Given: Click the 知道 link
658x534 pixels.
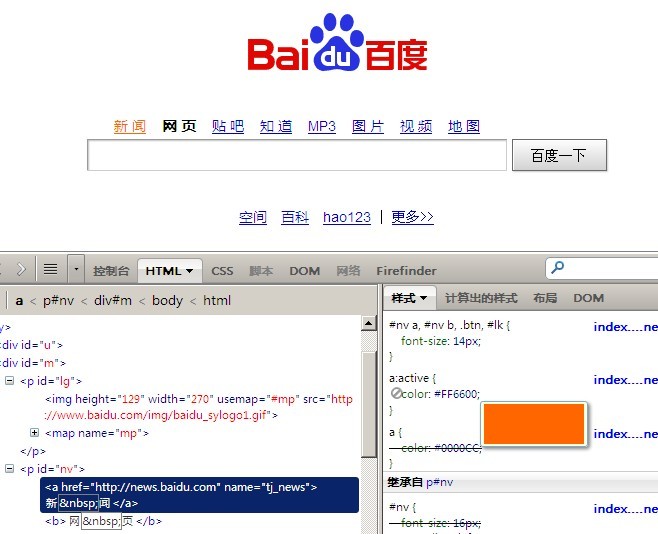Looking at the screenshot, I should coord(276,126).
